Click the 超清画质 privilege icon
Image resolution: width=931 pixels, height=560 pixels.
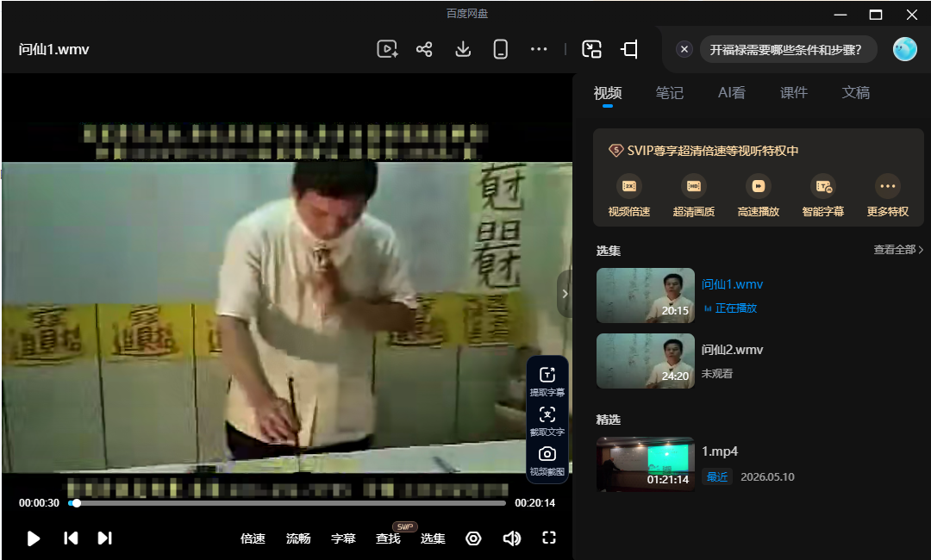pos(693,186)
